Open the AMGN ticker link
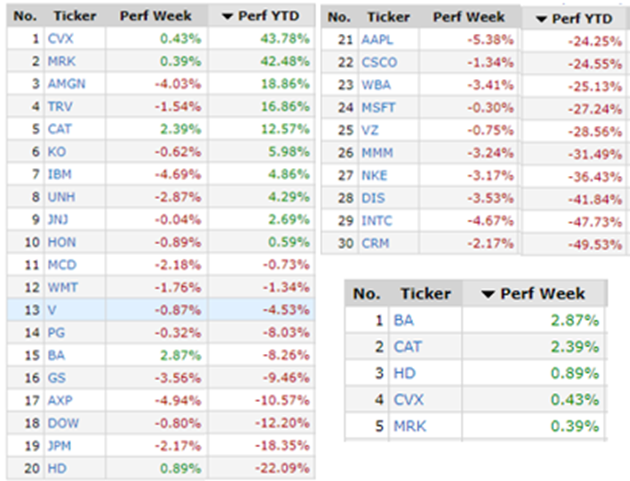Image resolution: width=630 pixels, height=481 pixels. 67,84
